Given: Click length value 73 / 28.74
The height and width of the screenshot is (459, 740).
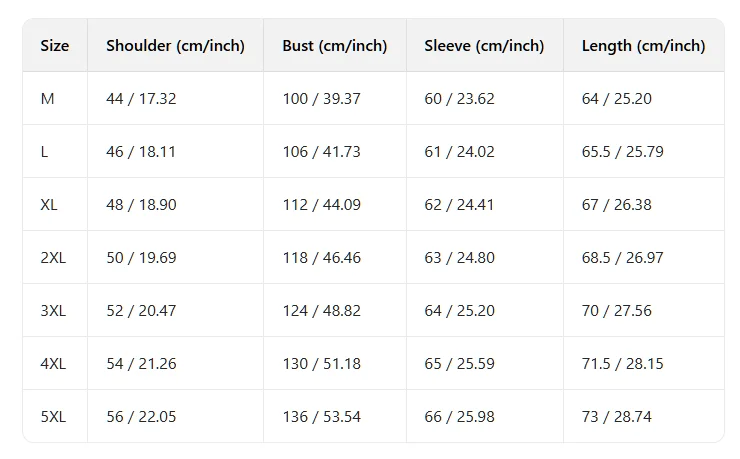Looking at the screenshot, I should 616,417.
